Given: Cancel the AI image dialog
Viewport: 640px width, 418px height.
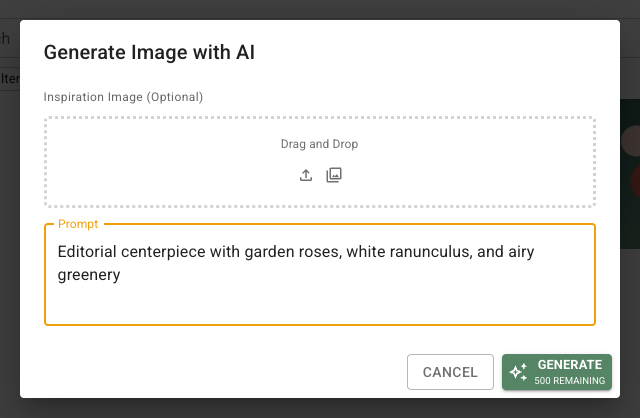Looking at the screenshot, I should 450,372.
